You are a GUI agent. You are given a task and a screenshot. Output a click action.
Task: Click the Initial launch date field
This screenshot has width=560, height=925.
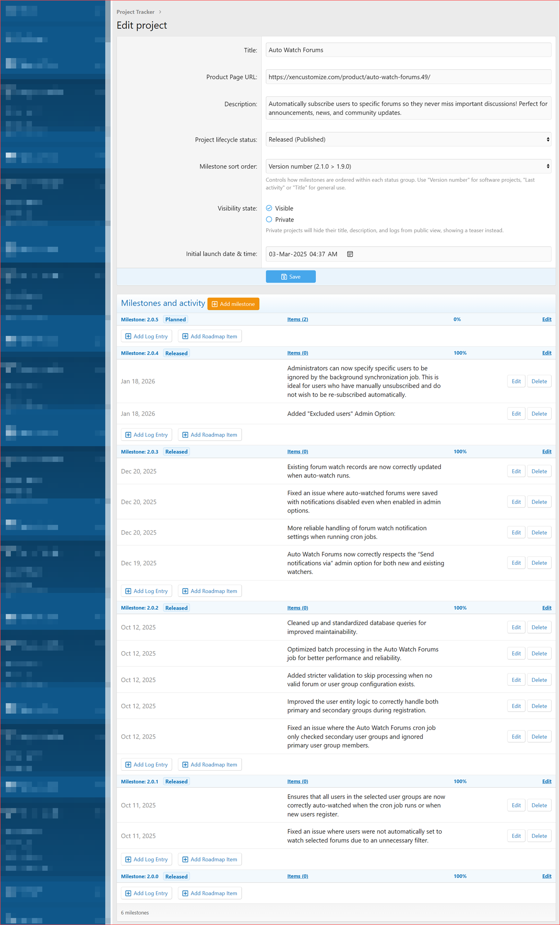coord(408,254)
